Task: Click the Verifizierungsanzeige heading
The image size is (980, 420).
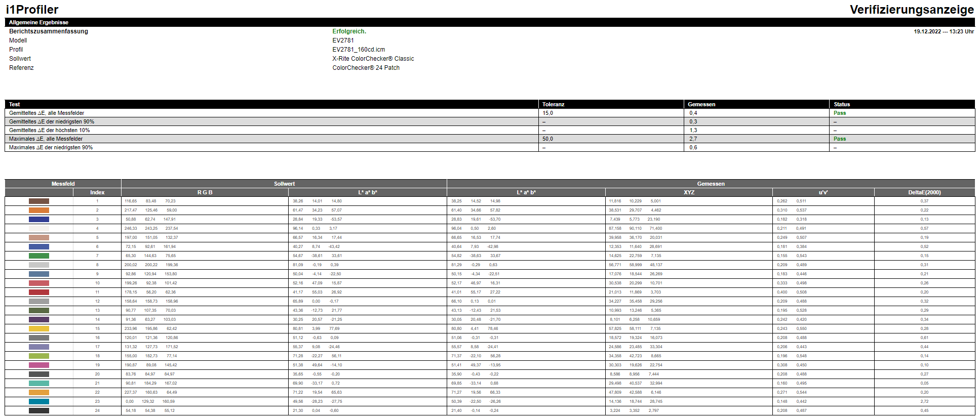Action: [x=912, y=10]
